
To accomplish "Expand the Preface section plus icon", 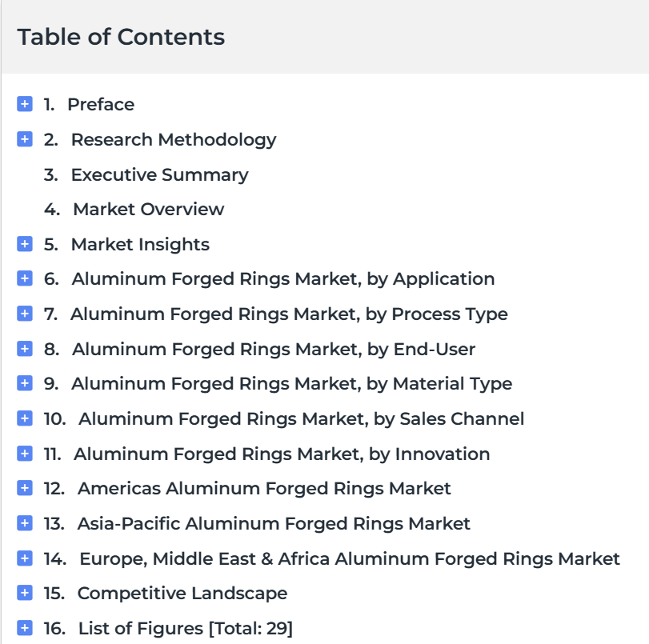I will (x=25, y=104).
